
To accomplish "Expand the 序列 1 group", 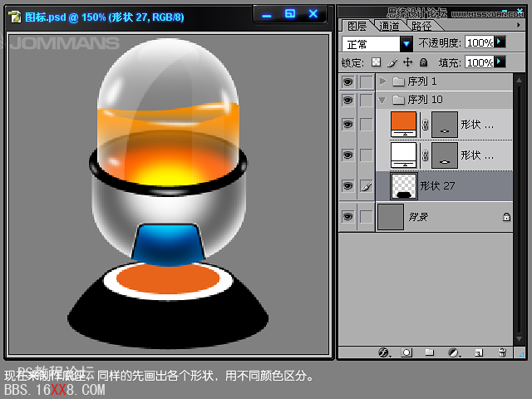I will coord(382,81).
